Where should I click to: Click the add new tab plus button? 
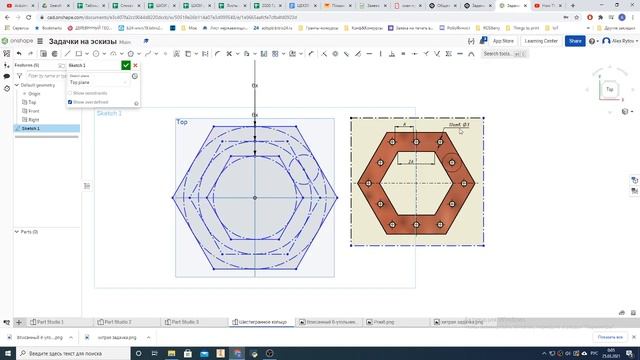pyautogui.click(x=19, y=322)
